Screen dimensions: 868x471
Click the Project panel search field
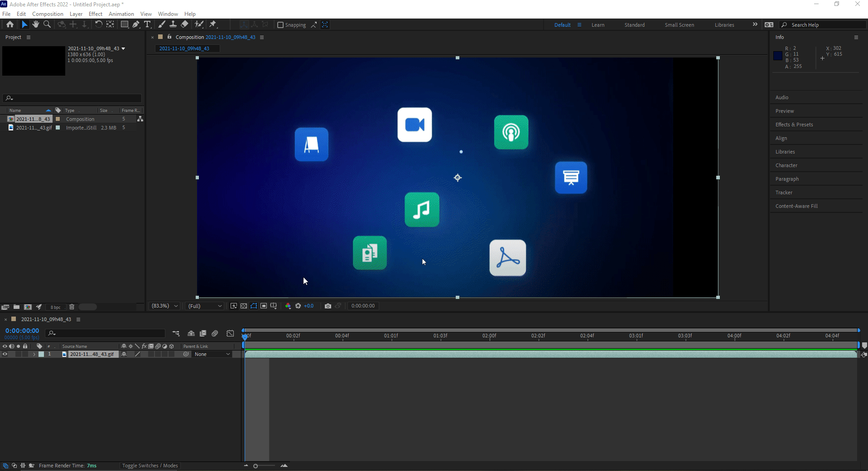[x=72, y=98]
